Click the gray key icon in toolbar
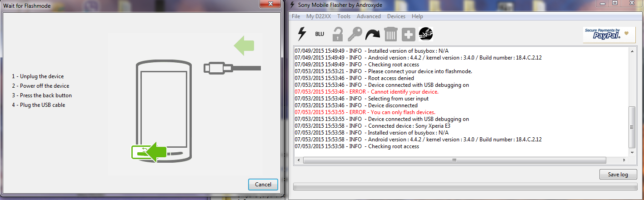644x200 pixels. (354, 34)
